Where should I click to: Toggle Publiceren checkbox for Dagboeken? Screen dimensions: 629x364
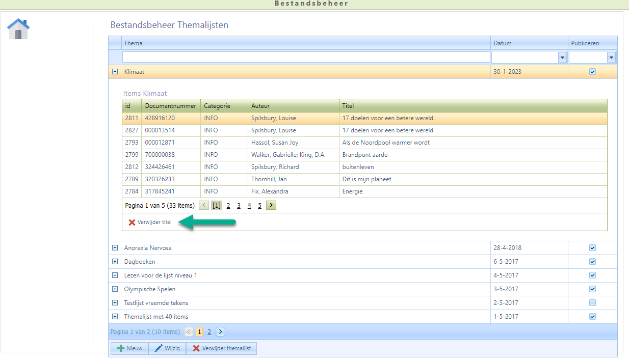[592, 262]
